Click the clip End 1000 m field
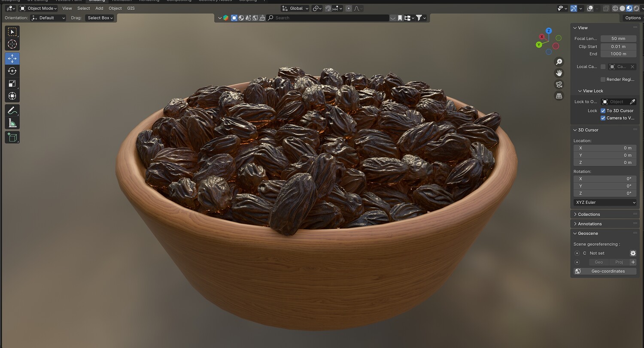 point(618,54)
